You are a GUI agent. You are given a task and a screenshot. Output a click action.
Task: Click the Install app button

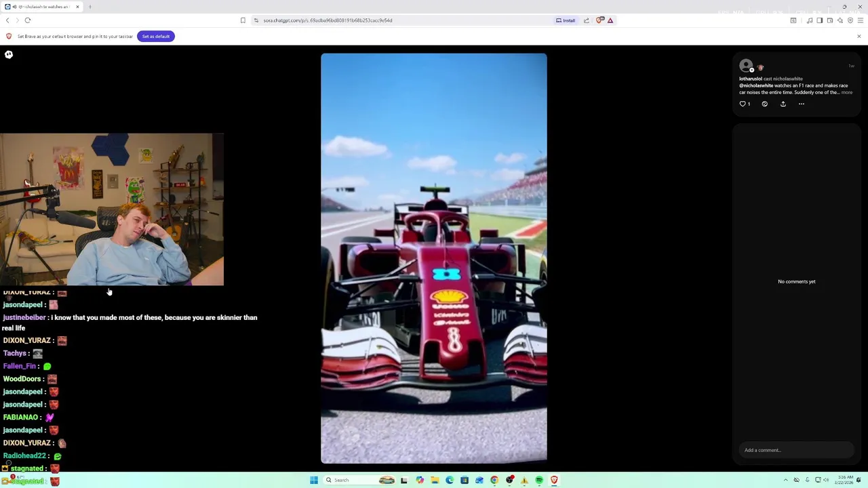coord(566,20)
